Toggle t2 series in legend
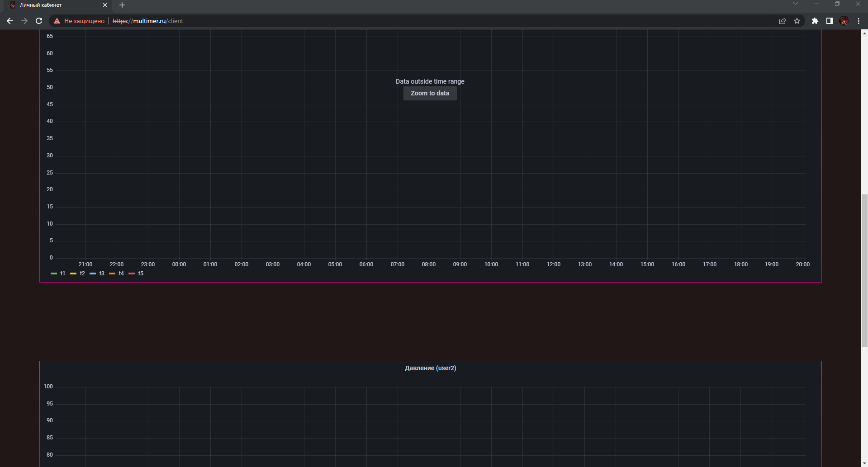Viewport: 868px width, 467px height. click(77, 274)
